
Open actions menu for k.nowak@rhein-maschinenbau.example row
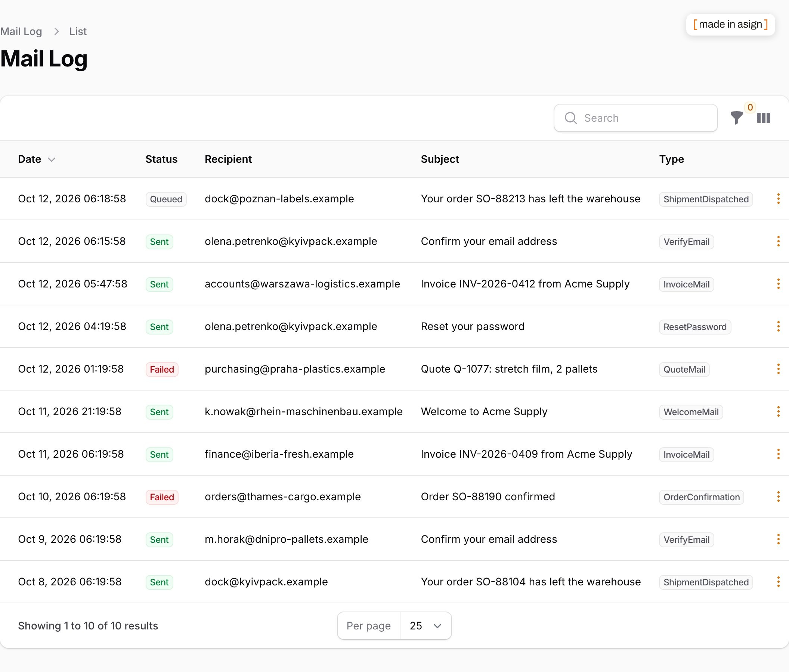[x=778, y=412]
